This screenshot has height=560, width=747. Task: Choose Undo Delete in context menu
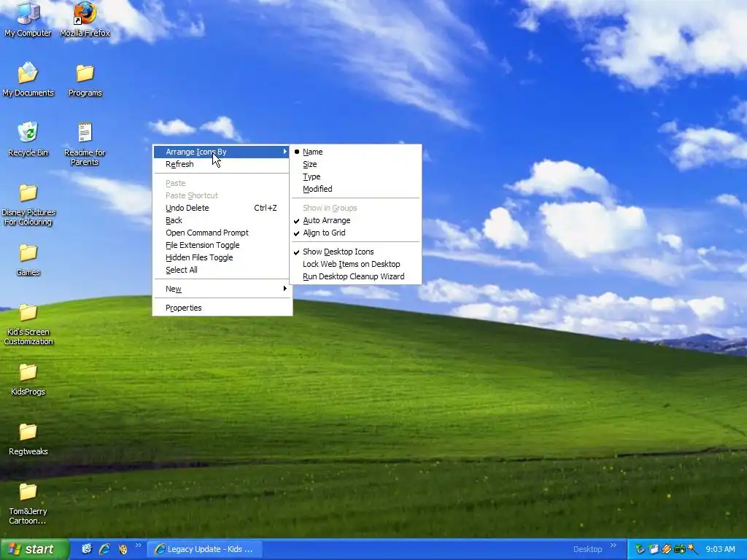222,208
